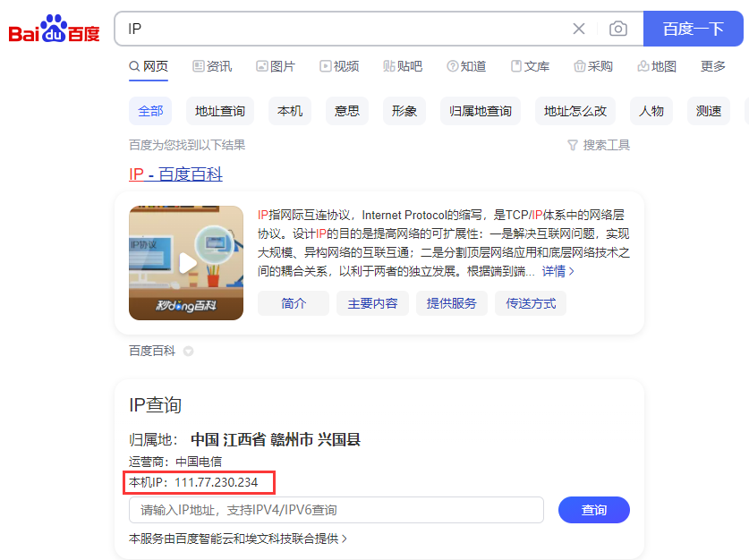
Task: Click the 主要内容 section button
Action: (x=372, y=303)
